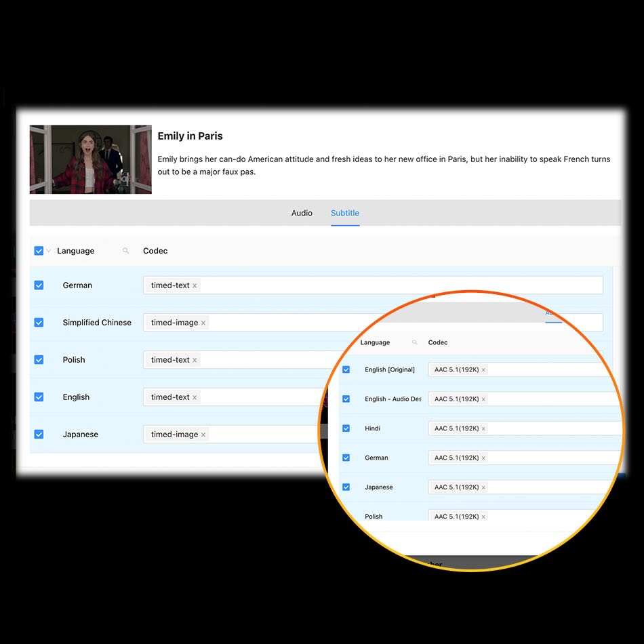This screenshot has height=644, width=644.
Task: Uncheck English [Original] audio checkbox in magnified view
Action: pyautogui.click(x=346, y=369)
